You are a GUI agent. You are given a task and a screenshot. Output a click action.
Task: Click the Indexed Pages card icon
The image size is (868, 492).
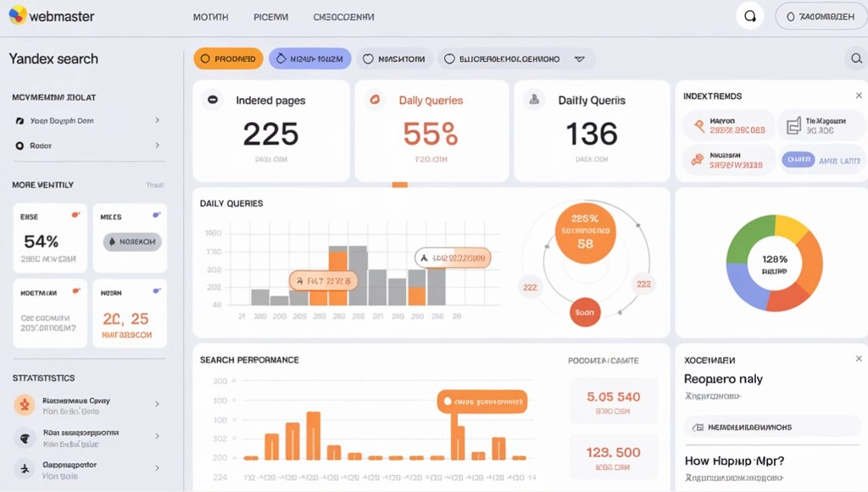212,99
